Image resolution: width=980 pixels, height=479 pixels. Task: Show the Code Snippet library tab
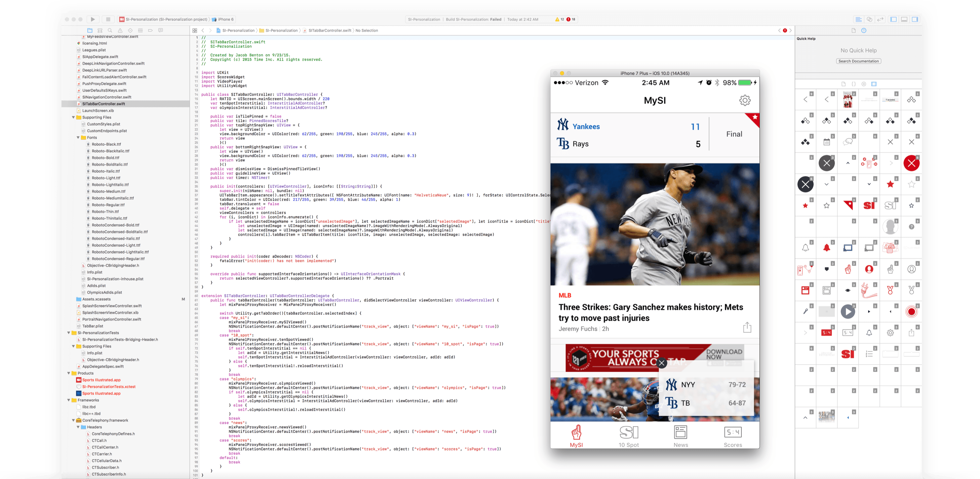point(854,84)
